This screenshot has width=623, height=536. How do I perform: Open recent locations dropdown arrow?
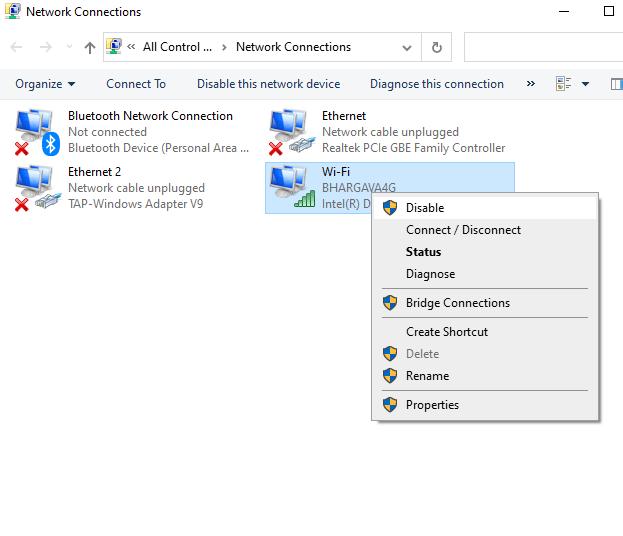click(x=69, y=47)
